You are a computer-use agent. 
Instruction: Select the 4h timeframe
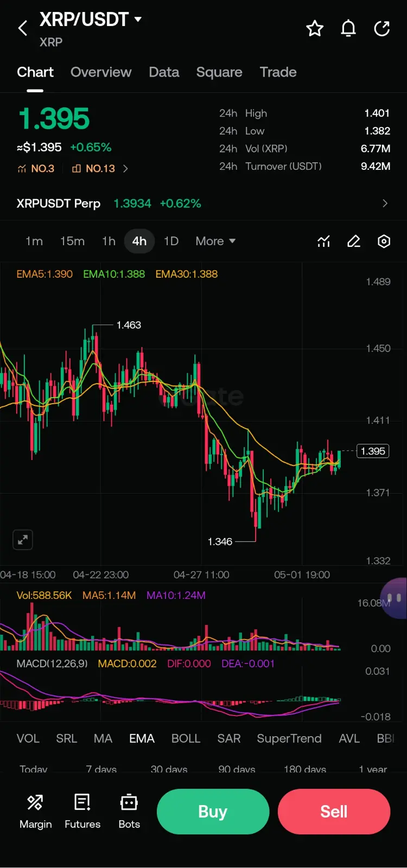(139, 241)
